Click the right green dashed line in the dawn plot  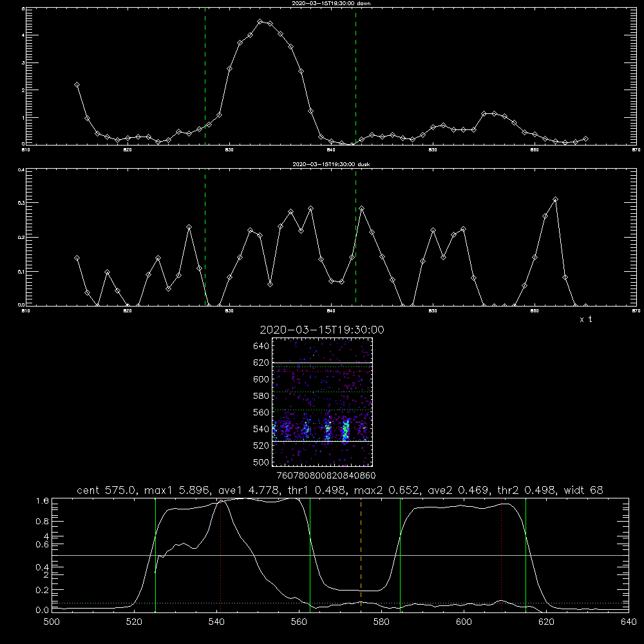coord(355,76)
